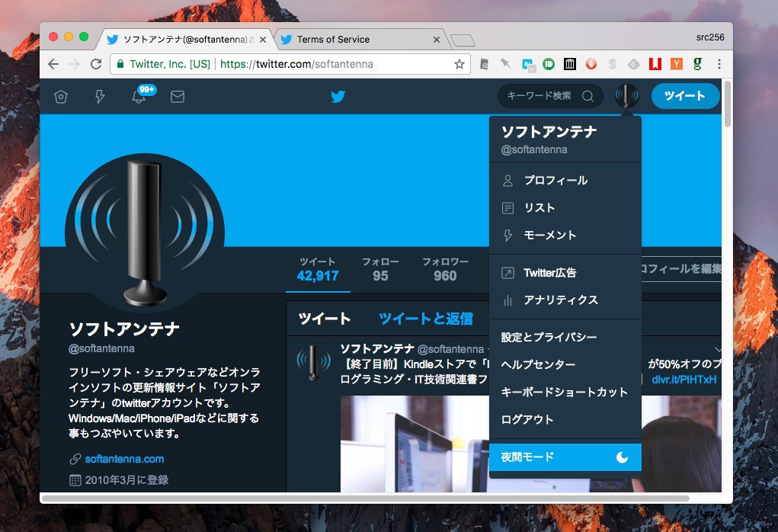This screenshot has height=532, width=778.
Task: Open Moments lightning bolt icon in top bar
Action: [100, 96]
